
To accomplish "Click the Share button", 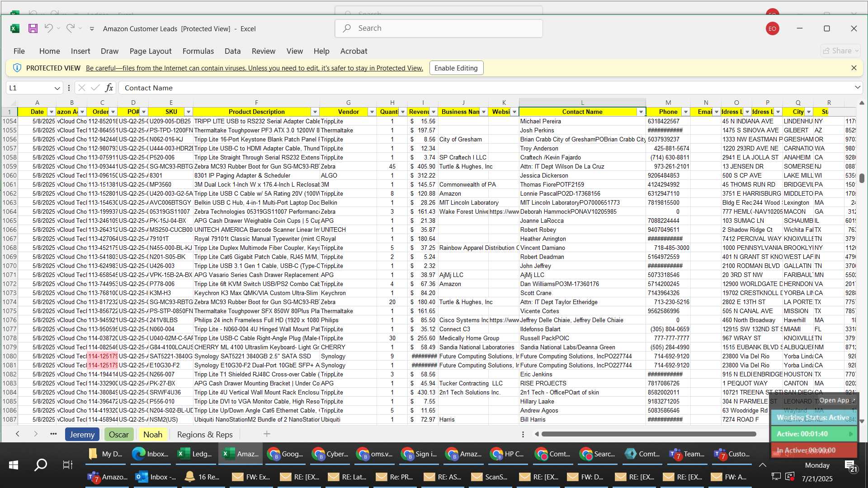I will coord(840,51).
